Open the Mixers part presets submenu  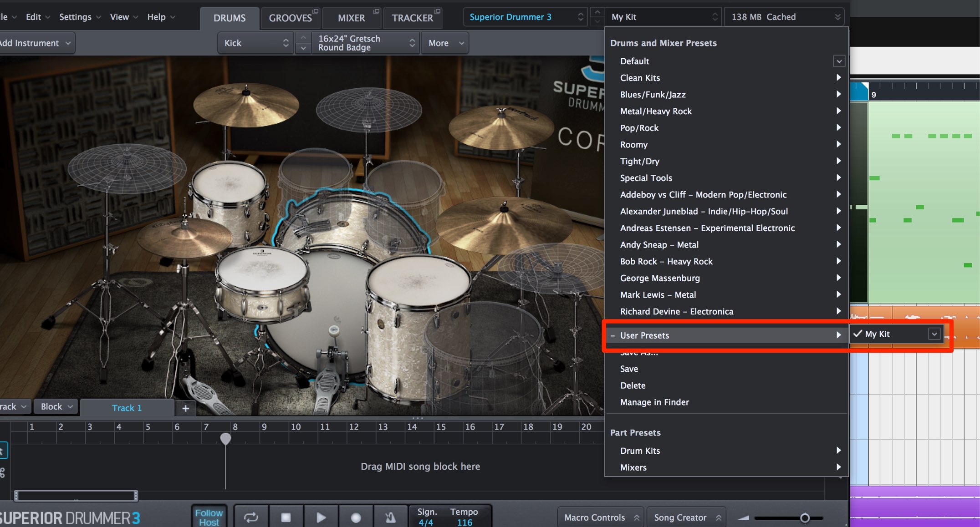tap(727, 467)
